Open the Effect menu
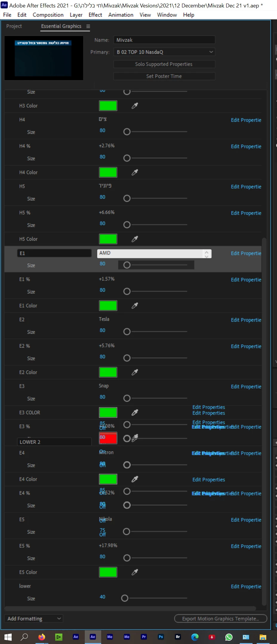The height and width of the screenshot is (644, 277). click(95, 15)
